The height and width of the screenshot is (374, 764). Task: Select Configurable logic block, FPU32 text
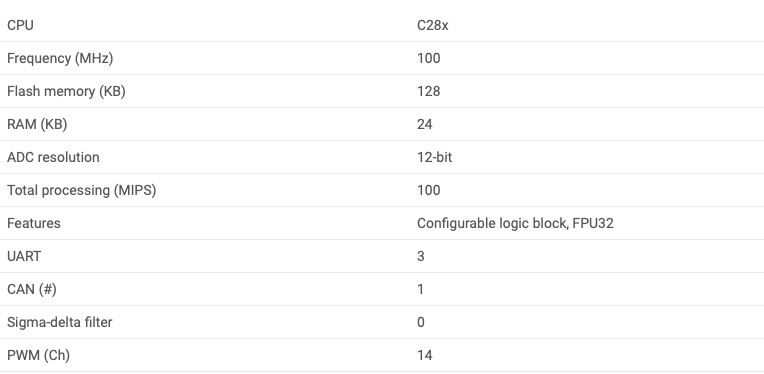point(516,224)
